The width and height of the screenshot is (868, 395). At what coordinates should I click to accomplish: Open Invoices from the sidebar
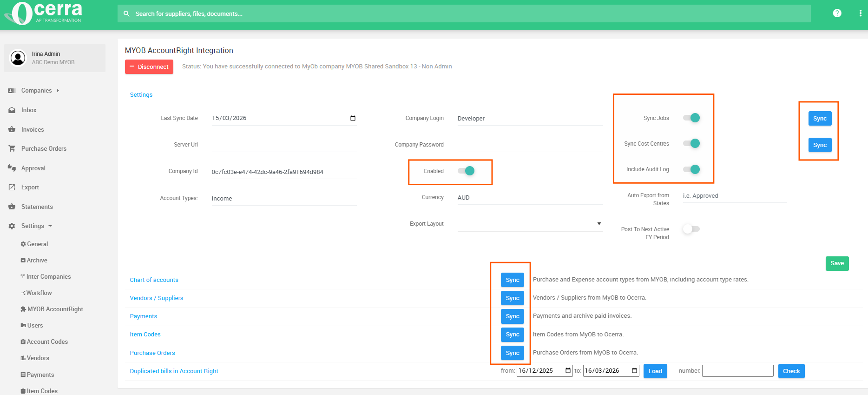tap(33, 129)
